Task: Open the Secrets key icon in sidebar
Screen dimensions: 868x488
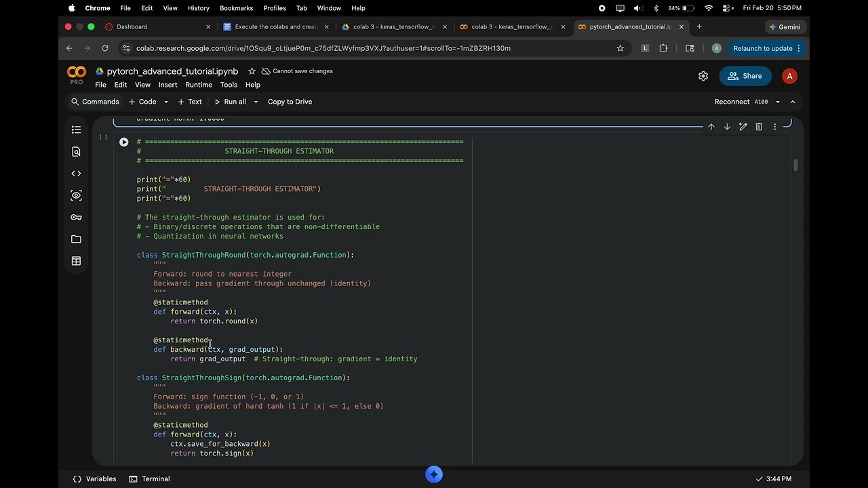Action: 76,218
